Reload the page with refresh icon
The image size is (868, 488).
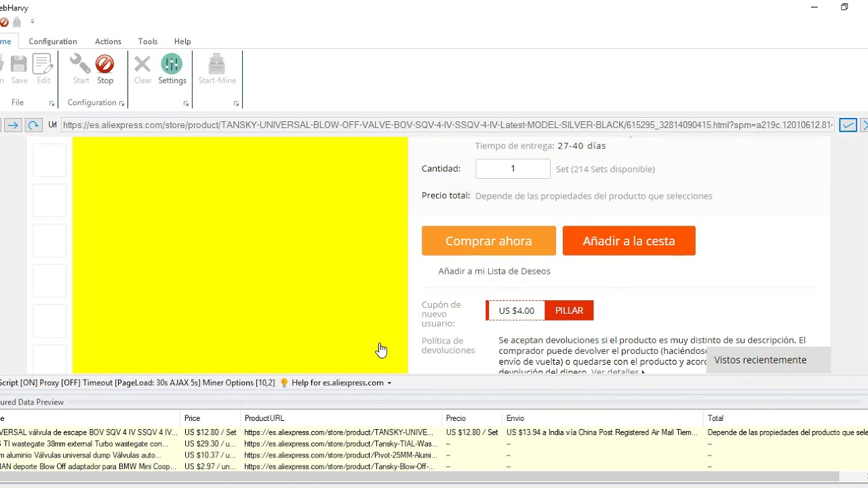point(33,125)
